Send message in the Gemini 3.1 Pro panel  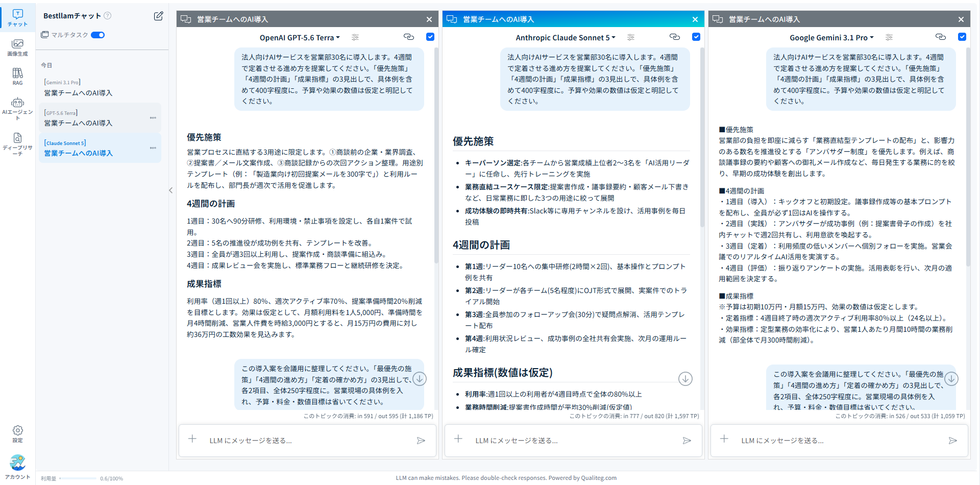953,441
